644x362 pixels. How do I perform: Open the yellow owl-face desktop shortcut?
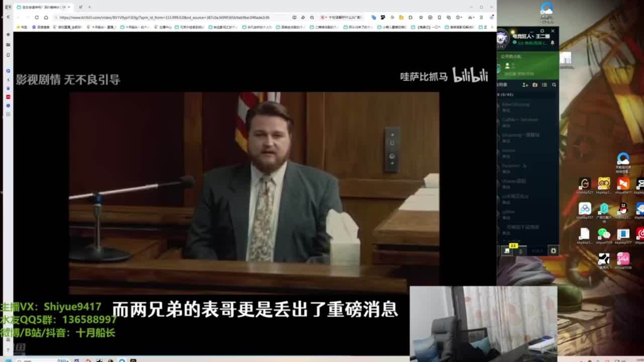coord(604,185)
